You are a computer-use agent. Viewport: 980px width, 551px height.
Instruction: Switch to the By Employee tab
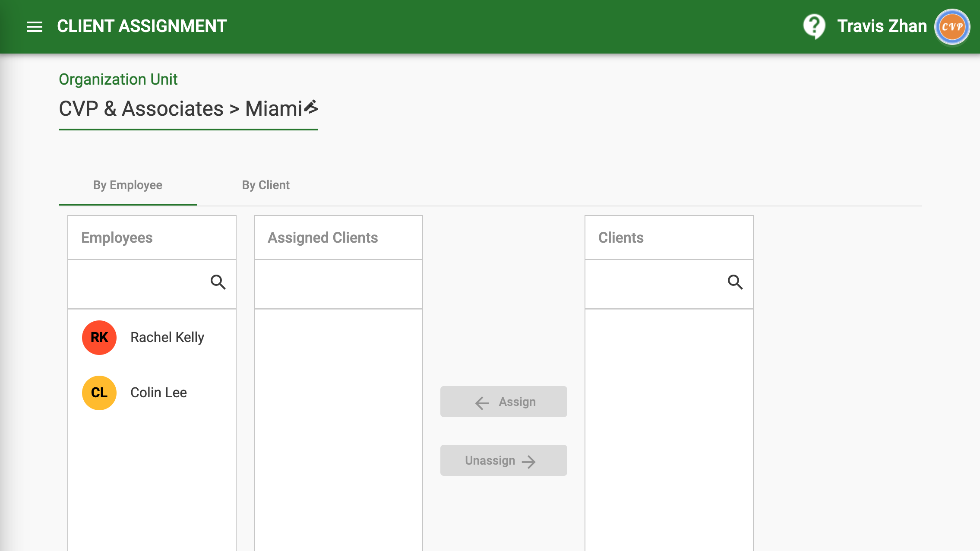[x=128, y=185]
